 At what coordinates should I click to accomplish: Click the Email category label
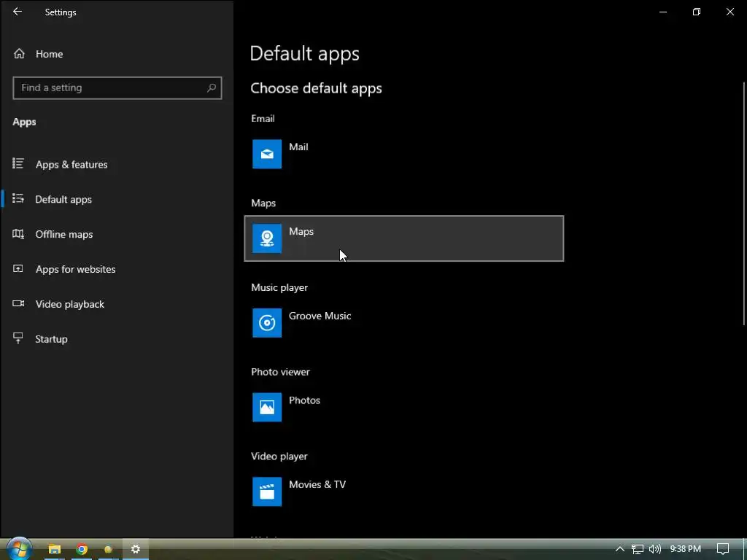(263, 119)
